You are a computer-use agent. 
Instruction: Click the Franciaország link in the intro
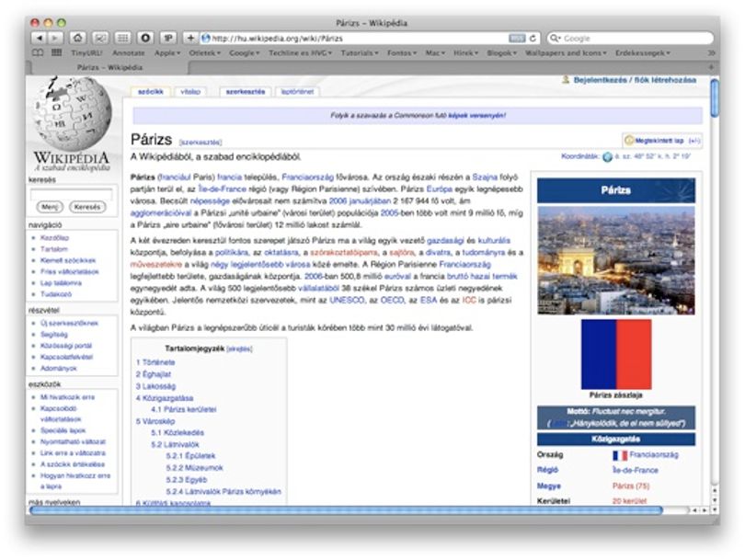tap(307, 177)
